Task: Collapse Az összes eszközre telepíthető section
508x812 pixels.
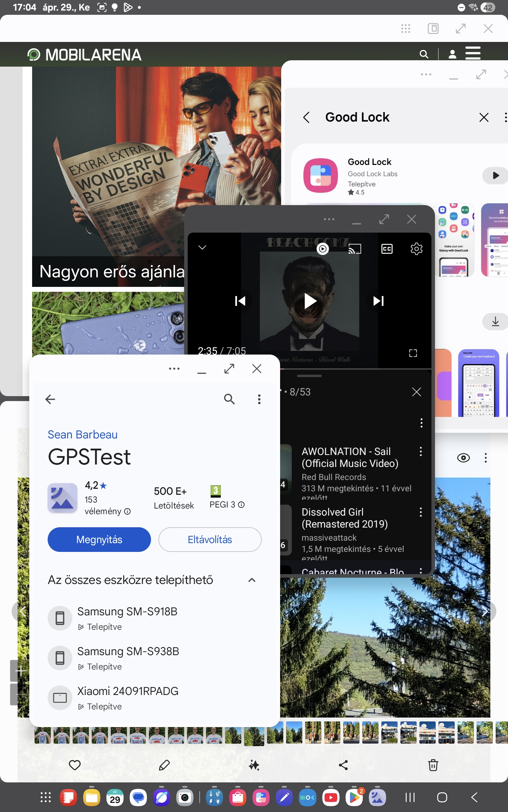Action: [x=252, y=580]
